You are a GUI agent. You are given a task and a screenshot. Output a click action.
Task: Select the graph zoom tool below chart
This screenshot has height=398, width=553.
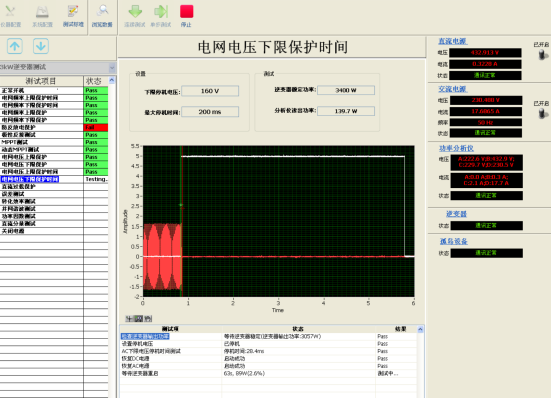coord(139,319)
